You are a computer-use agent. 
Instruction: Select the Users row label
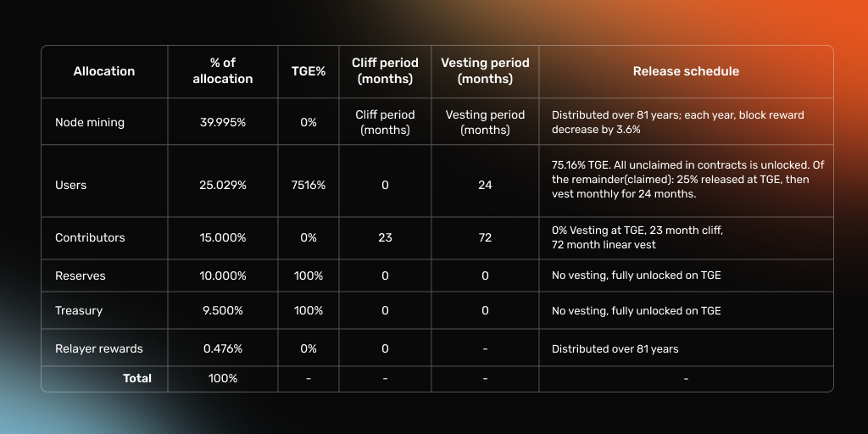coord(71,185)
